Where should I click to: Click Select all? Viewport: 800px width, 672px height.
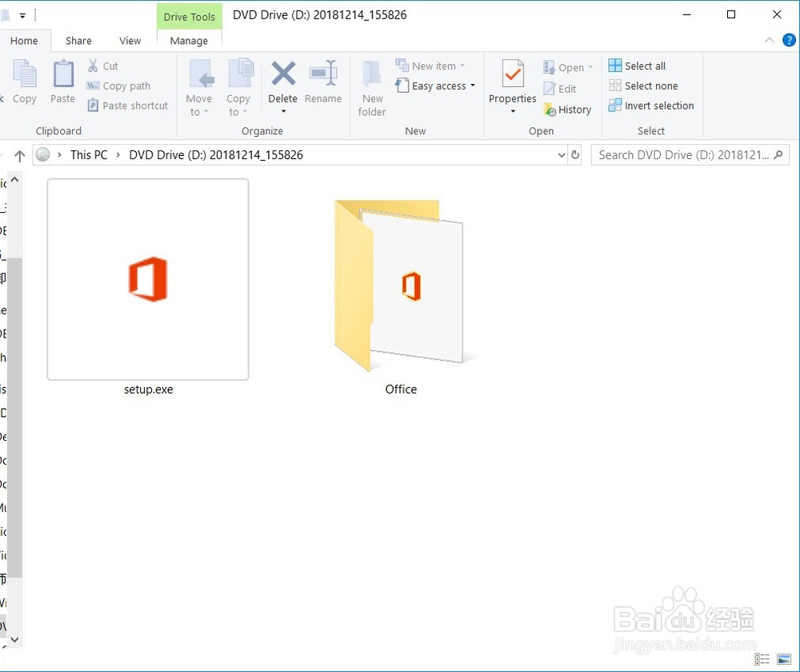pos(638,66)
